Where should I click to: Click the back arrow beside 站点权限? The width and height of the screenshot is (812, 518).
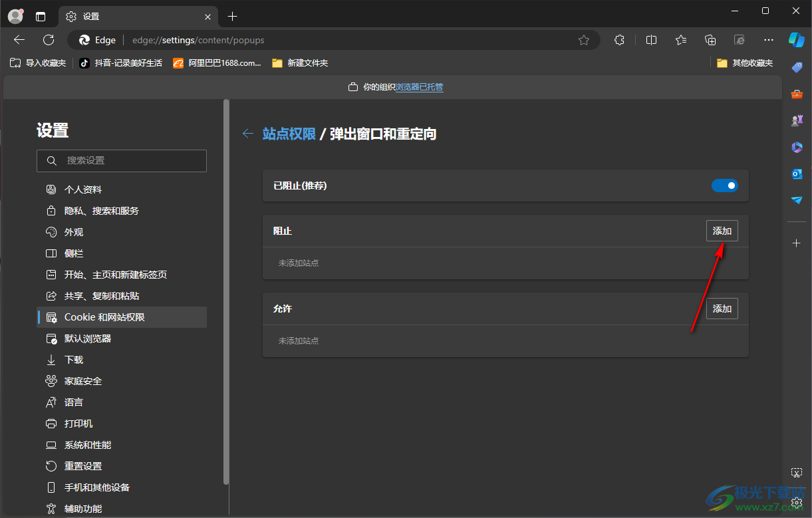click(248, 134)
